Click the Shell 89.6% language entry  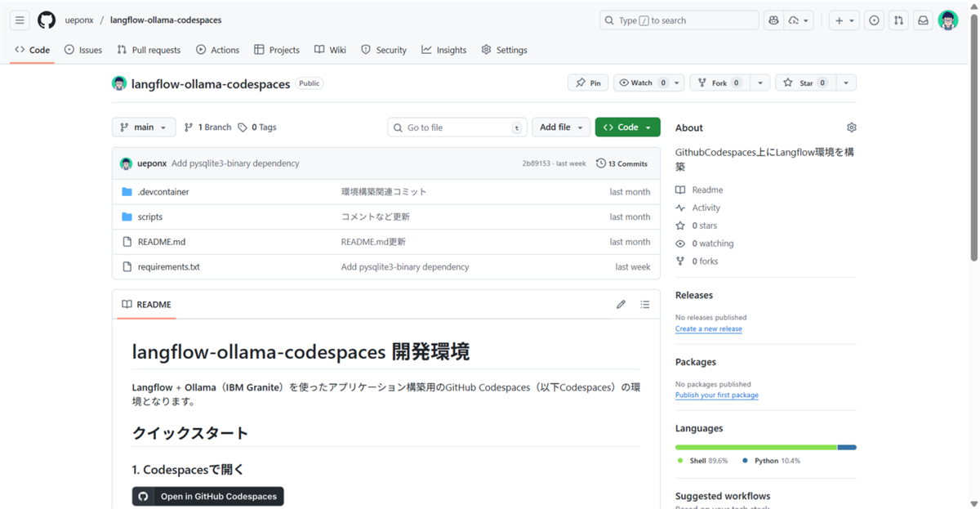click(703, 461)
